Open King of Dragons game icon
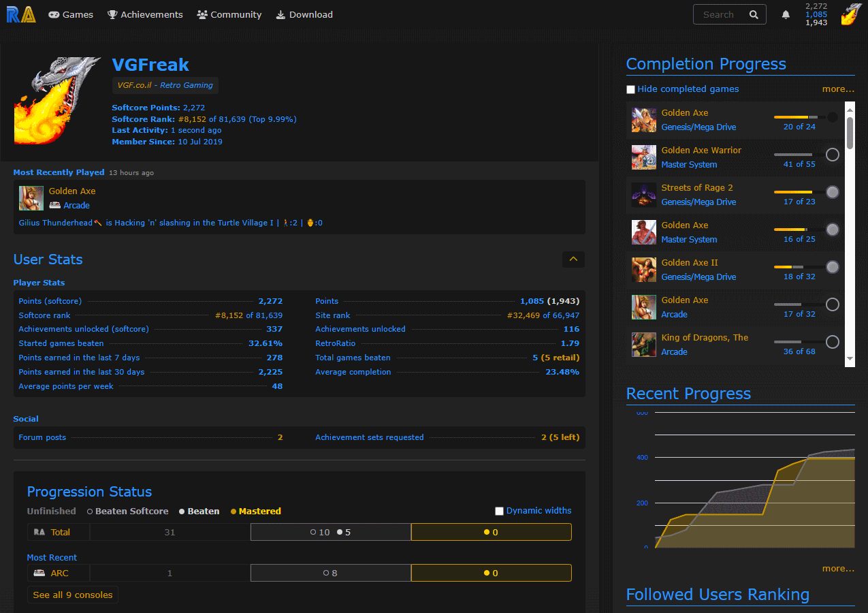This screenshot has height=613, width=868. pyautogui.click(x=644, y=345)
